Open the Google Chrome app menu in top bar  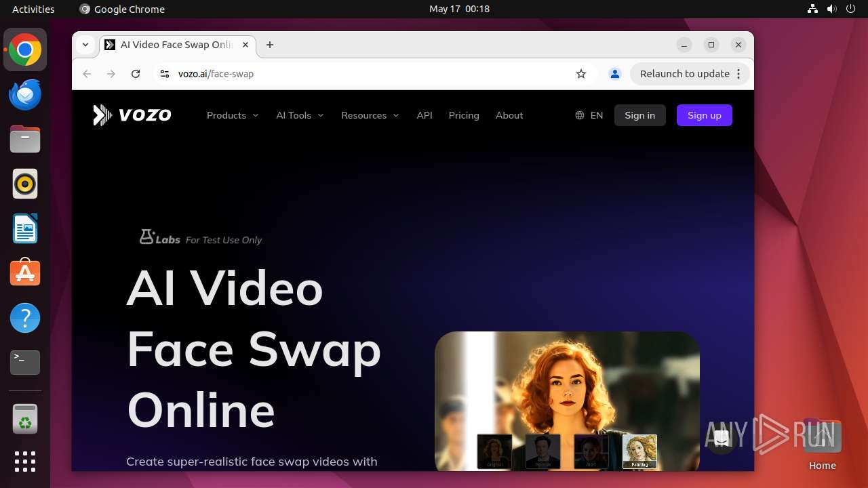(122, 9)
